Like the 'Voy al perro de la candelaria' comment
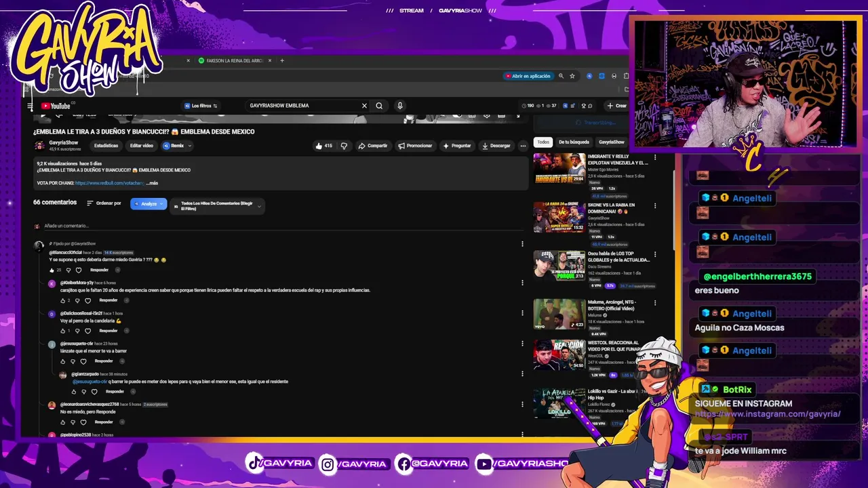 [x=62, y=331]
